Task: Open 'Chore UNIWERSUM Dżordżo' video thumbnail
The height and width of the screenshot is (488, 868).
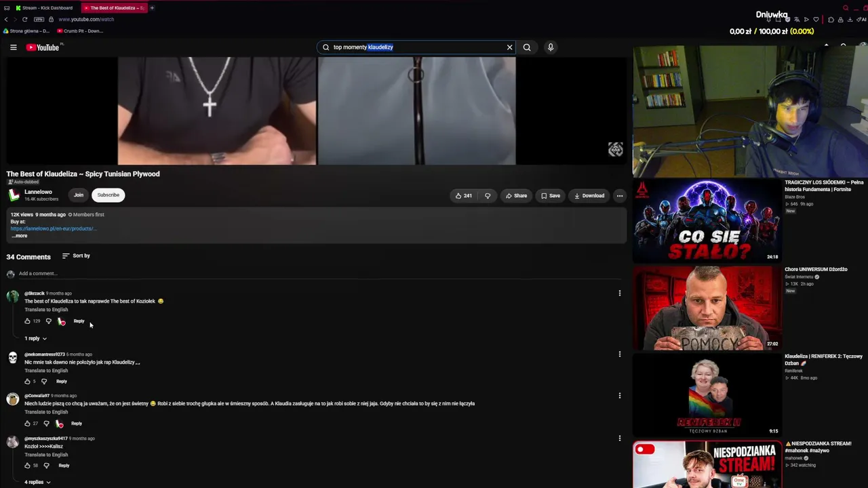Action: tap(707, 308)
